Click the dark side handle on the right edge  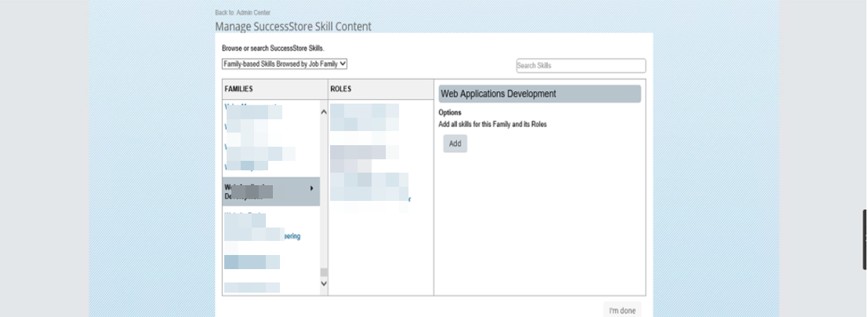coord(865,239)
